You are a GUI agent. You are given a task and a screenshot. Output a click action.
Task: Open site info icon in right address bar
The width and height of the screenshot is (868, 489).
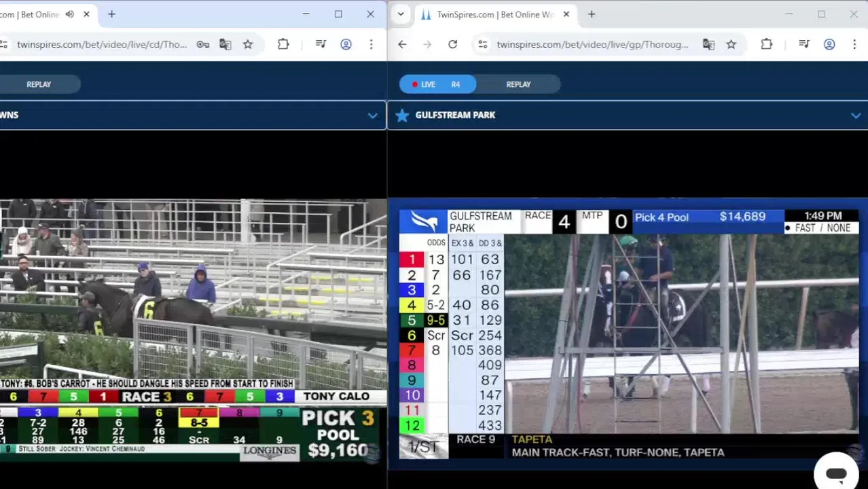click(x=482, y=44)
